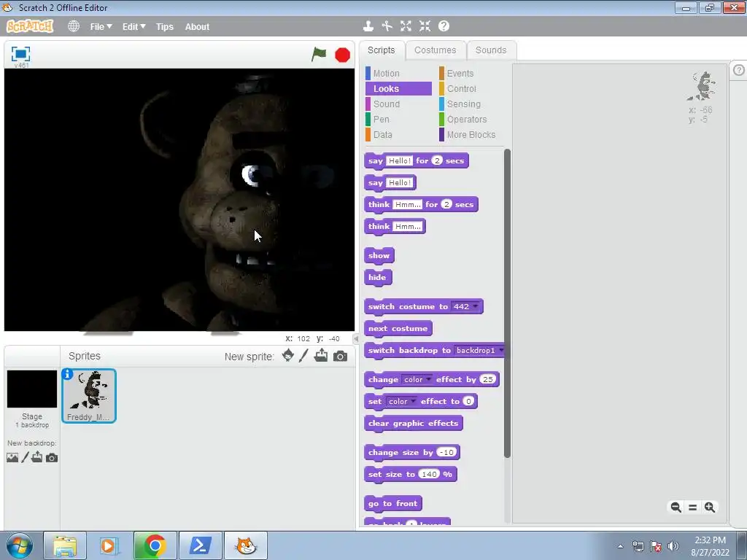Run the hide block
The width and height of the screenshot is (747, 560).
[377, 278]
